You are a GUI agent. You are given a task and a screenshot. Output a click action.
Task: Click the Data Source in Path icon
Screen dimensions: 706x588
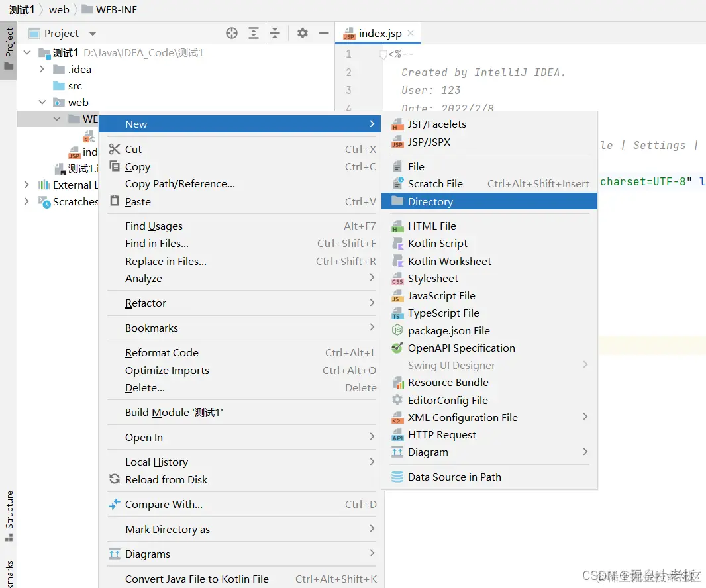397,477
